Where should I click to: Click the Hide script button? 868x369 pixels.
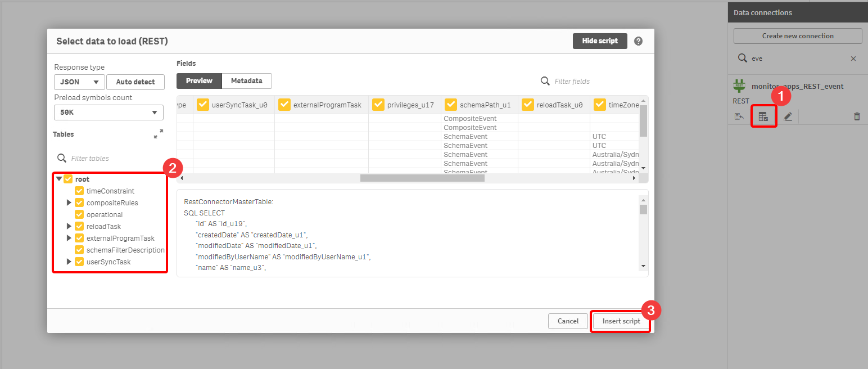(x=599, y=40)
